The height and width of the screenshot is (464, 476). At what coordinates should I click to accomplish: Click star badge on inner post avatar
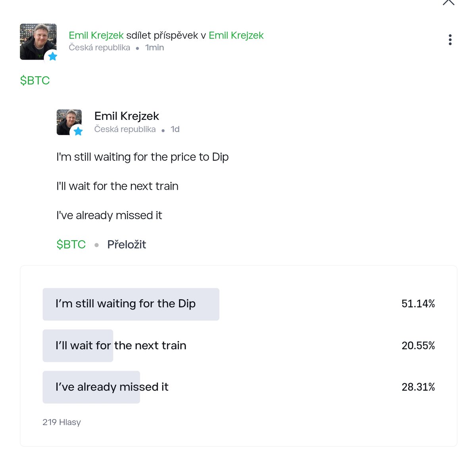pos(78,131)
